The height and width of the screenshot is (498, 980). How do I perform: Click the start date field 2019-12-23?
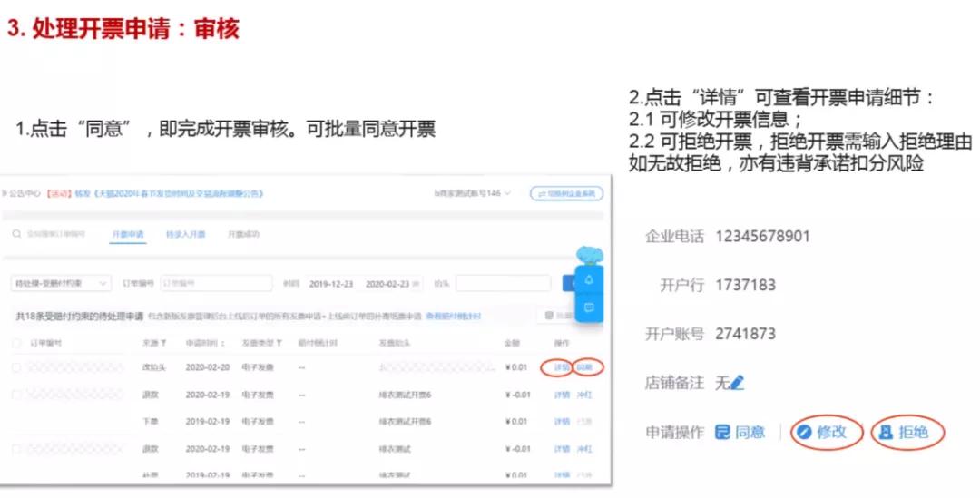[331, 284]
